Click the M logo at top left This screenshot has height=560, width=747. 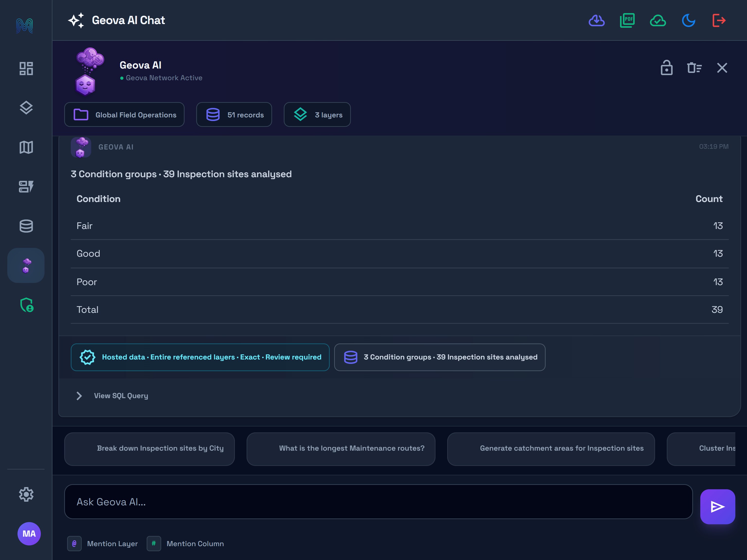(24, 26)
